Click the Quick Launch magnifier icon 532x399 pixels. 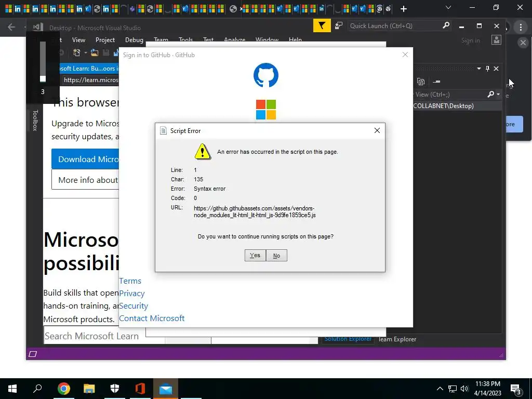pos(446,25)
